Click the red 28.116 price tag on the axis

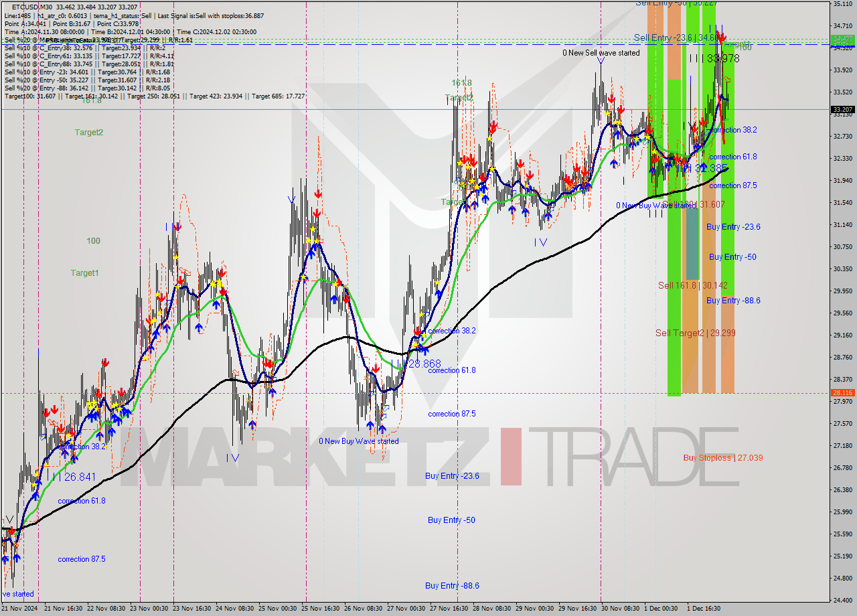[842, 393]
